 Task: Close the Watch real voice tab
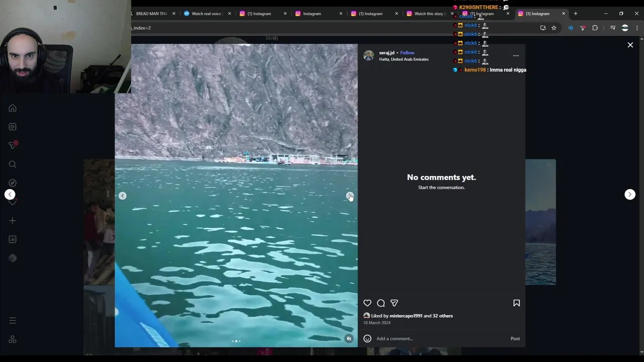(x=229, y=14)
